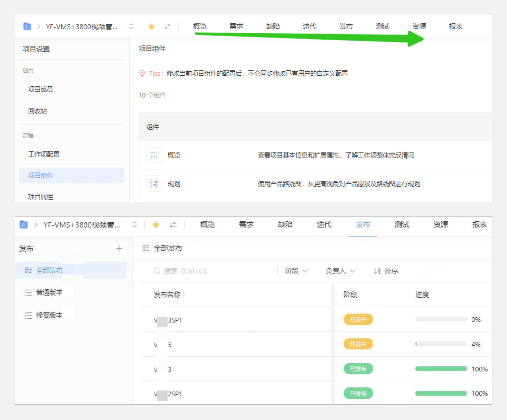The height and width of the screenshot is (420, 507).
Task: Click the switch arrows icon in top header
Action: click(x=167, y=26)
